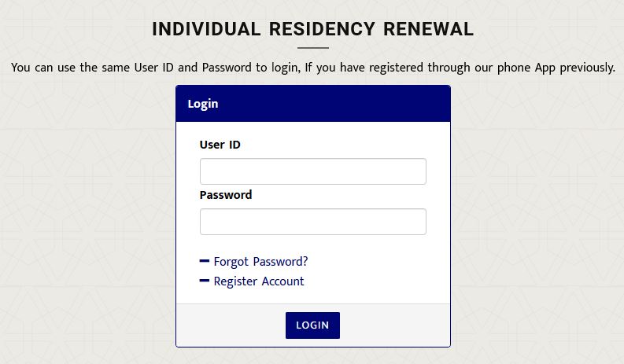
Task: Focus the User ID input field
Action: (313, 171)
